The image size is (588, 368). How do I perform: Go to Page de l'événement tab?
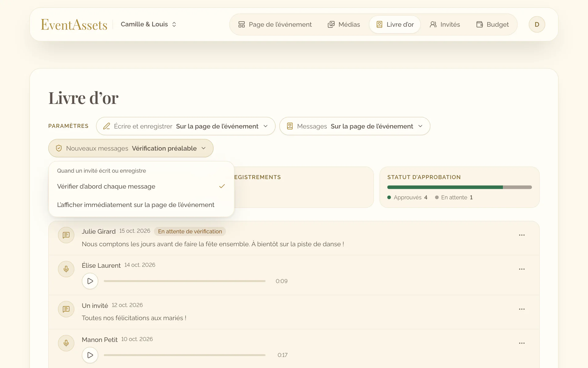click(275, 25)
